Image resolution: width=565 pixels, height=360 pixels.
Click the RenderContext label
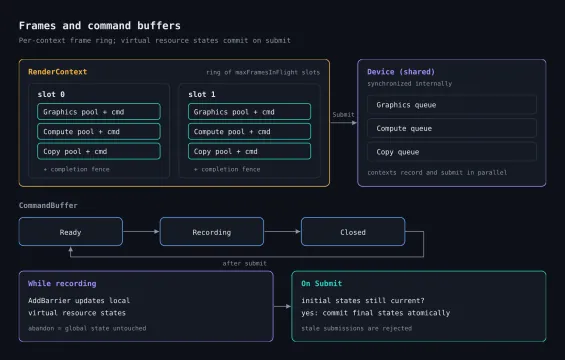(x=58, y=72)
